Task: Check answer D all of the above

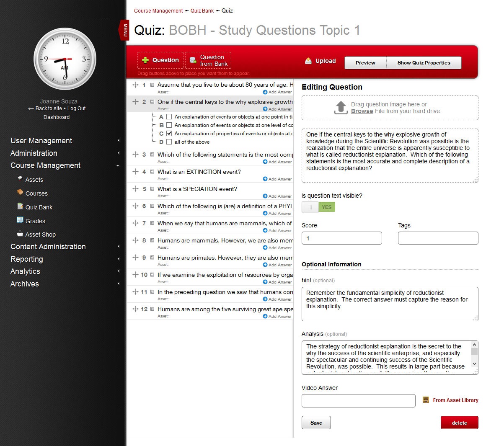Action: pyautogui.click(x=169, y=142)
